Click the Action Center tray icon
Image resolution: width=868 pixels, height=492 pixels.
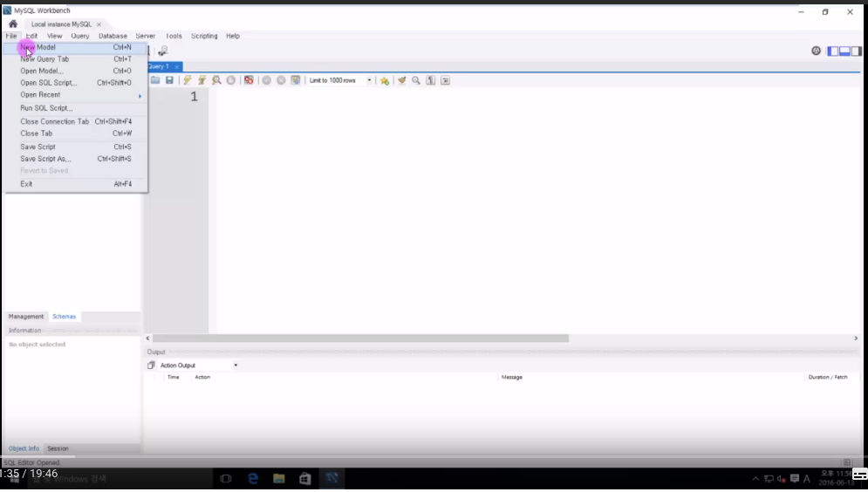pyautogui.click(x=795, y=479)
